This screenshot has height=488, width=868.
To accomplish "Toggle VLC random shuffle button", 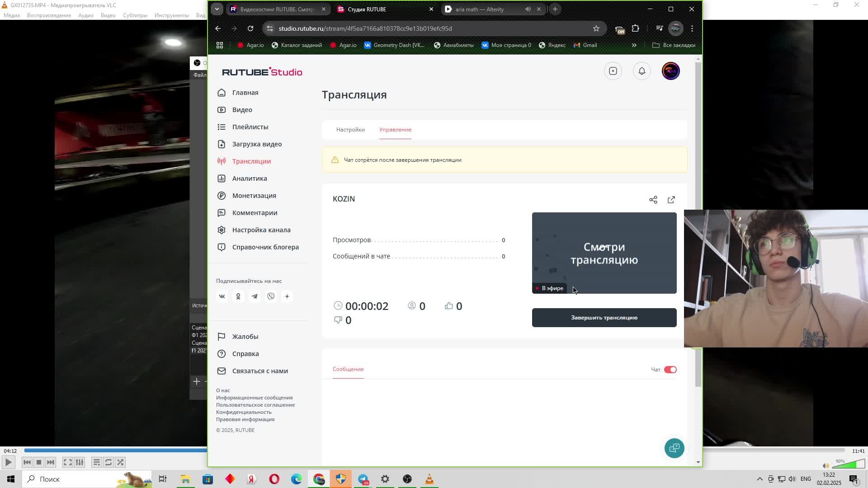I will pyautogui.click(x=120, y=462).
